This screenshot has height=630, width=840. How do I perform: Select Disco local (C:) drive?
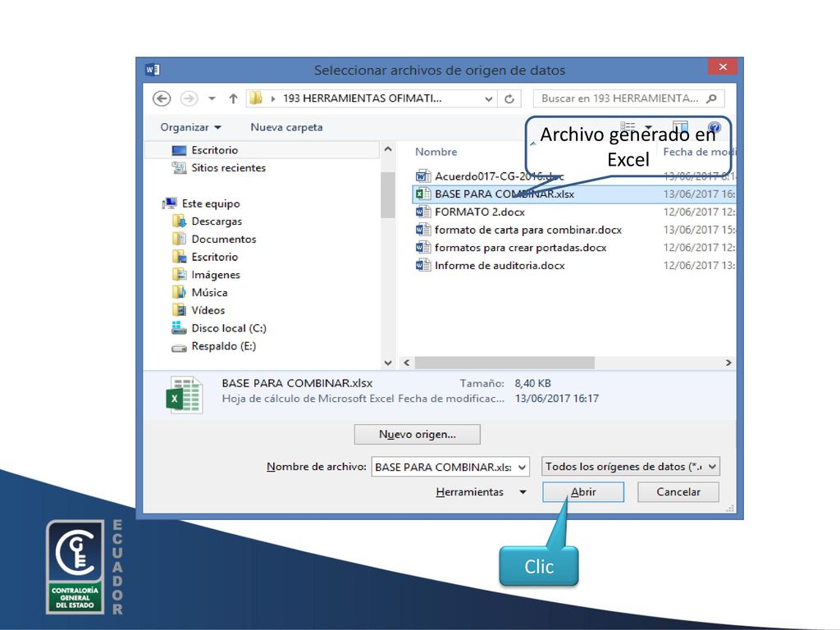pyautogui.click(x=229, y=328)
